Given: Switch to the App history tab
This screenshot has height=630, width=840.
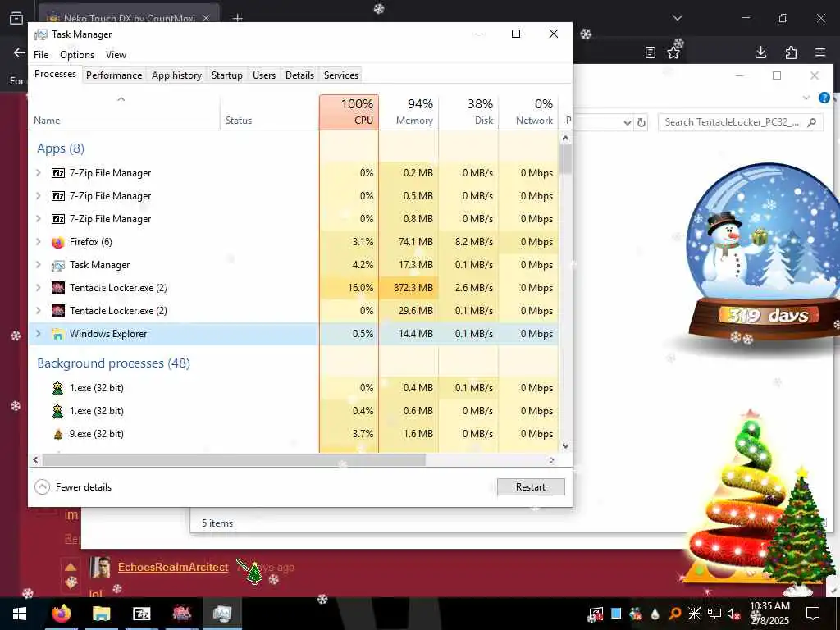Looking at the screenshot, I should pos(176,75).
